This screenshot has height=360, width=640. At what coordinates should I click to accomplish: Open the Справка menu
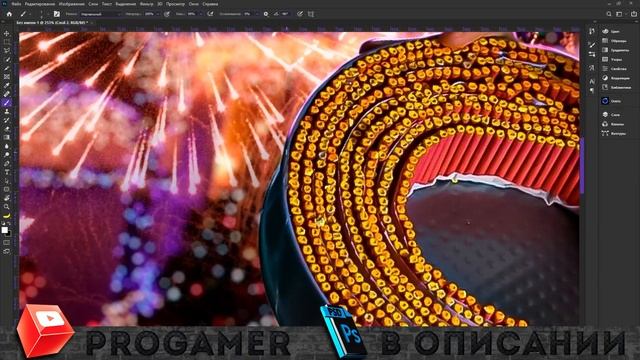(210, 4)
